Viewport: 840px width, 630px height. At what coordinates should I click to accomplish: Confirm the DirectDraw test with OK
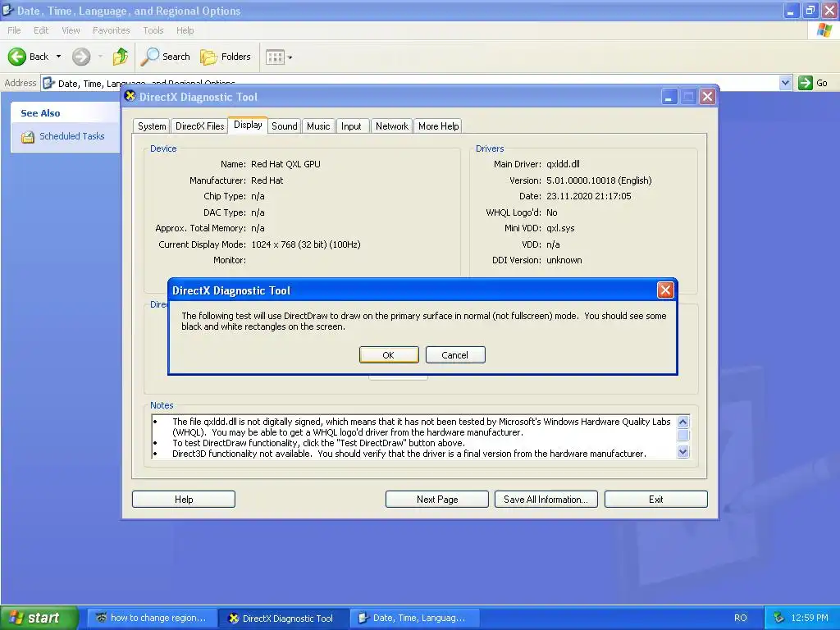389,355
